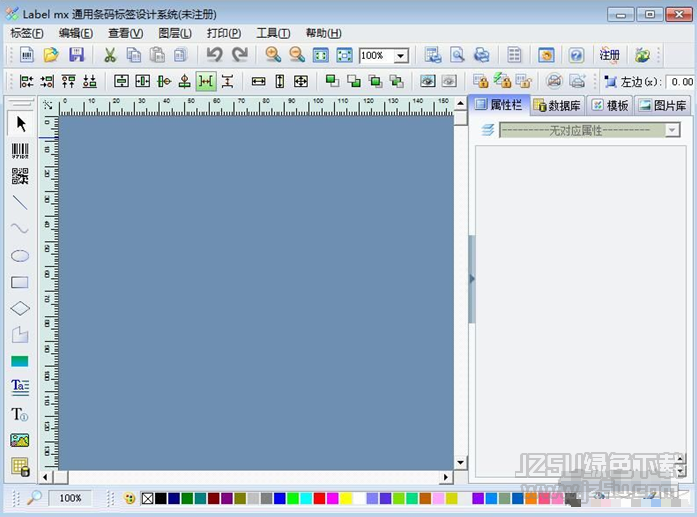Switch to the 图片库 tab

pyautogui.click(x=662, y=105)
